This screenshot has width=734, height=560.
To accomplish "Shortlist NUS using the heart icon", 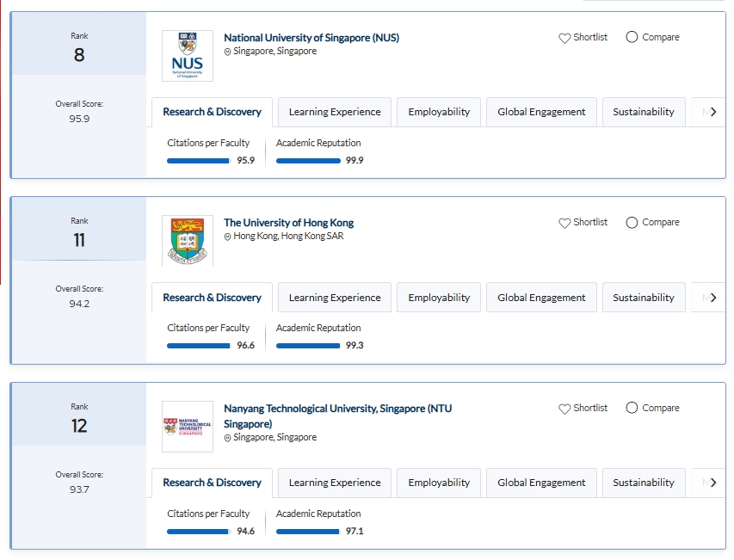I will (x=564, y=38).
